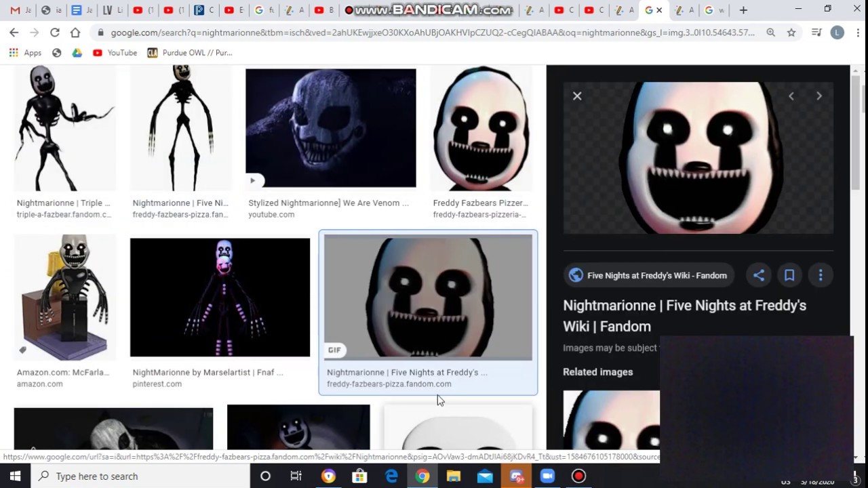This screenshot has width=868, height=488.
Task: Navigate forward in Chrome
Action: click(x=35, y=33)
